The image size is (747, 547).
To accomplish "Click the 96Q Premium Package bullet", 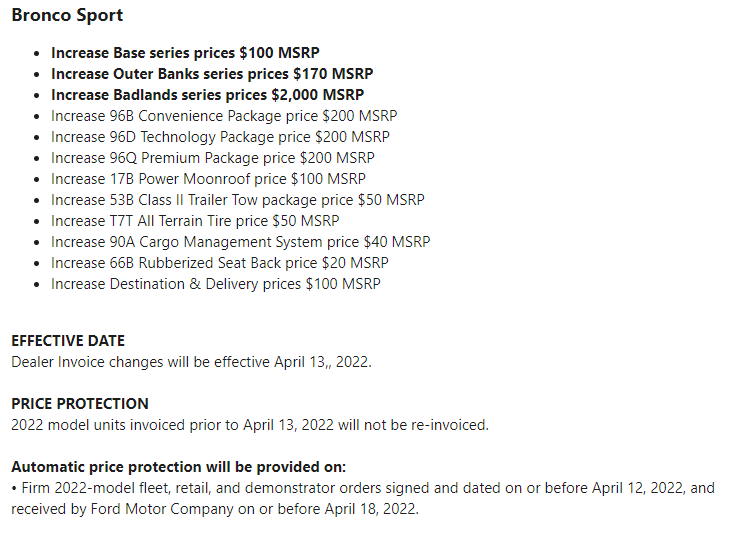I will coord(213,158).
